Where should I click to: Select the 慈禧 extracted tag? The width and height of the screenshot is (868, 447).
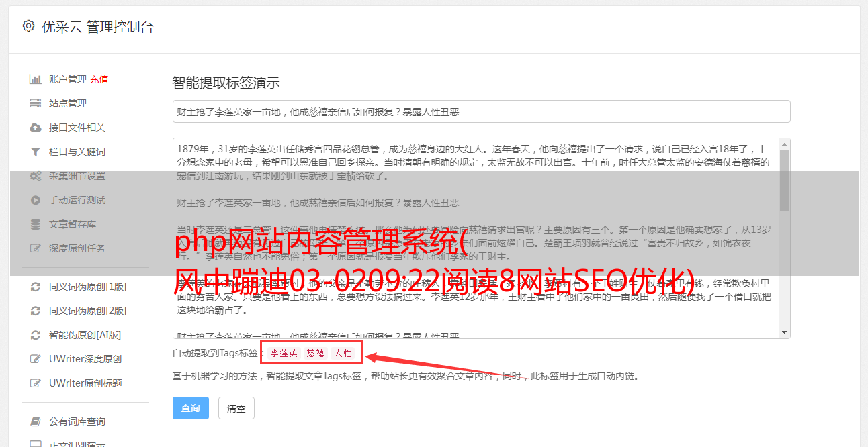click(x=316, y=353)
